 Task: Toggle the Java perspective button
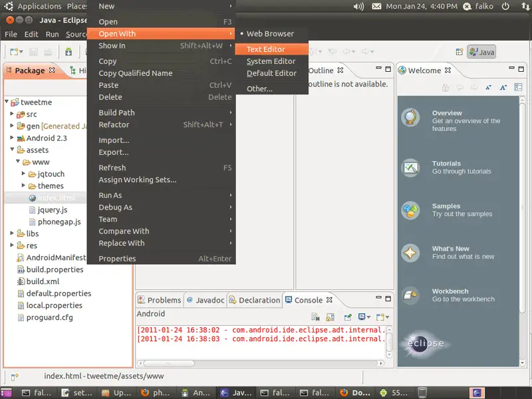[481, 52]
